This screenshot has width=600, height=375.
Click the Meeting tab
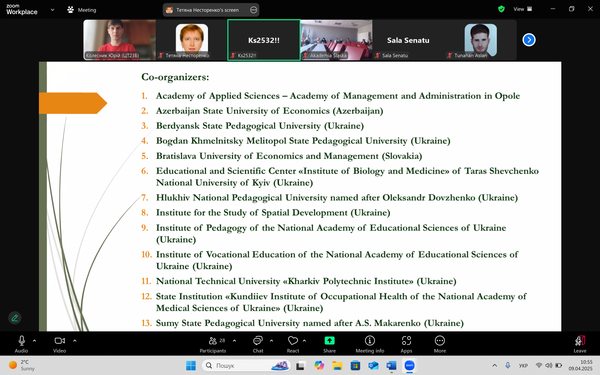click(x=82, y=10)
